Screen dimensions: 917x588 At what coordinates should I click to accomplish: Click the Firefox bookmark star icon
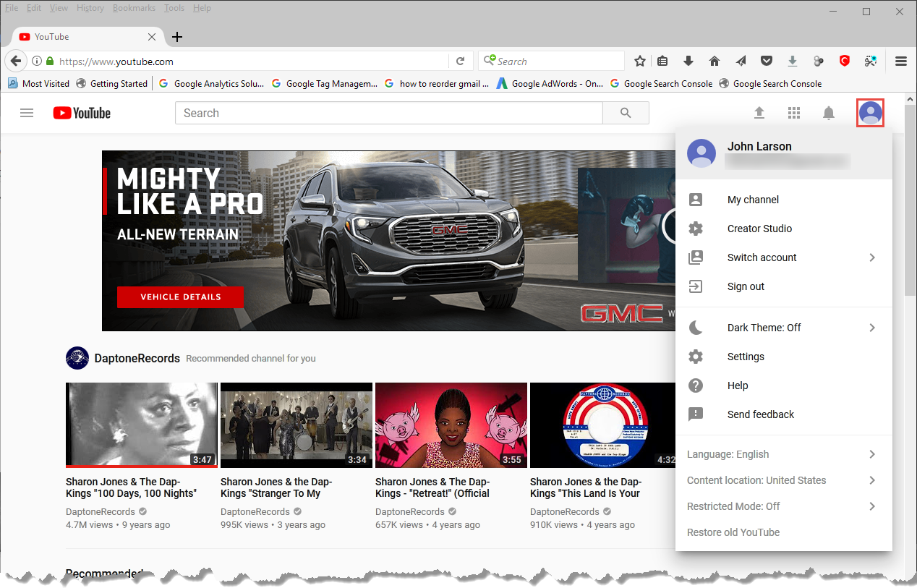pos(639,61)
